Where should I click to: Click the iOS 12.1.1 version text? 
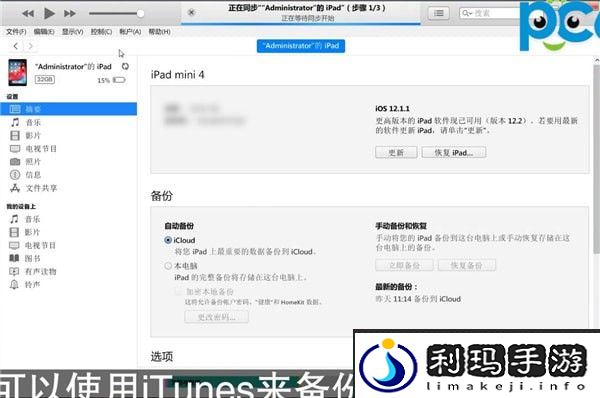click(392, 109)
